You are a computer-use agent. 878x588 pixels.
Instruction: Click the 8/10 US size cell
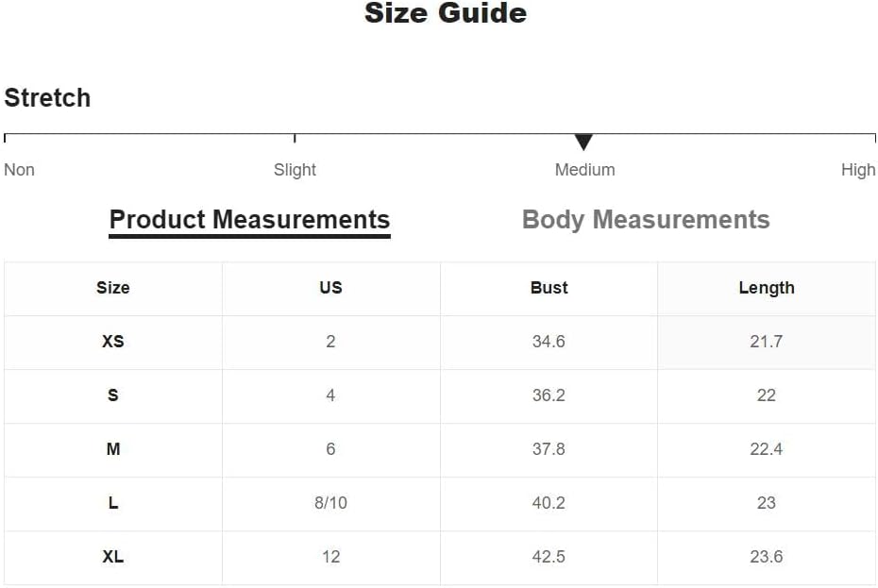click(331, 503)
